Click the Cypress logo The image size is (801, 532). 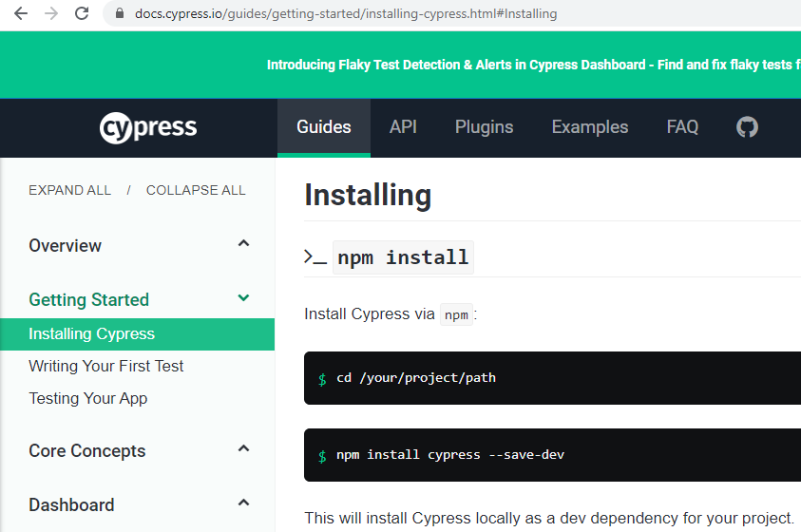tap(148, 127)
